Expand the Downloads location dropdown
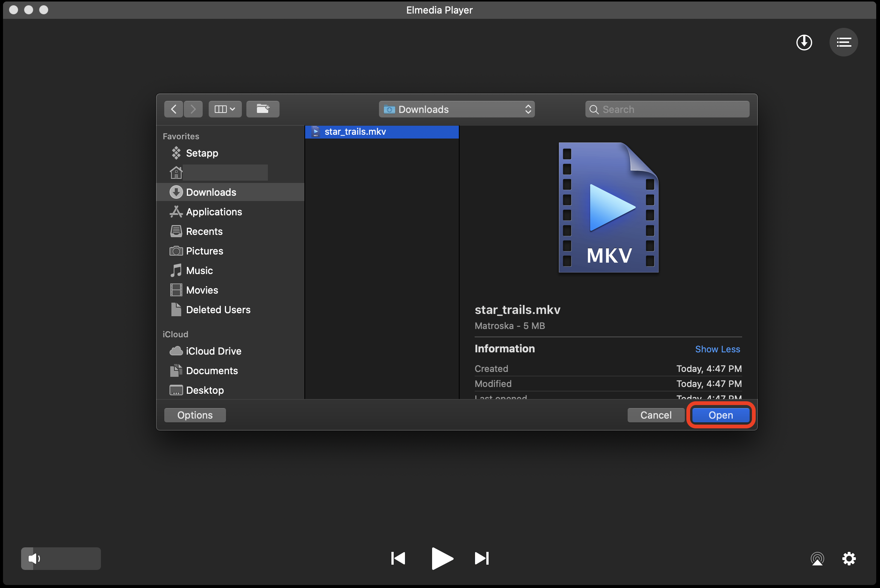This screenshot has width=880, height=588. click(458, 110)
